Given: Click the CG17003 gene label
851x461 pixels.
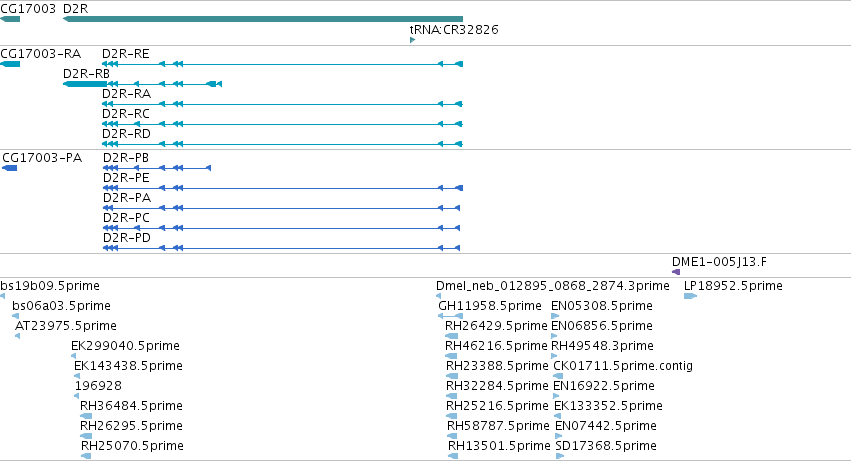Looking at the screenshot, I should coord(28,9).
